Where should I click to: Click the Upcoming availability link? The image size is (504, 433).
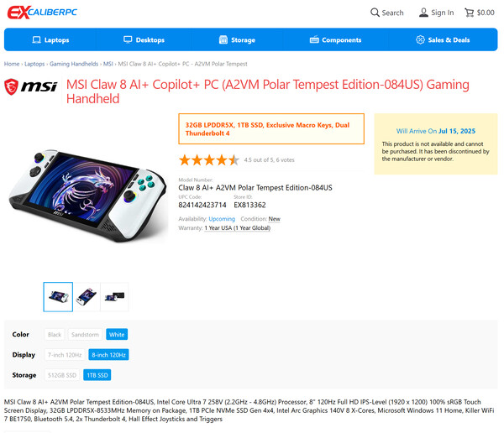(222, 219)
